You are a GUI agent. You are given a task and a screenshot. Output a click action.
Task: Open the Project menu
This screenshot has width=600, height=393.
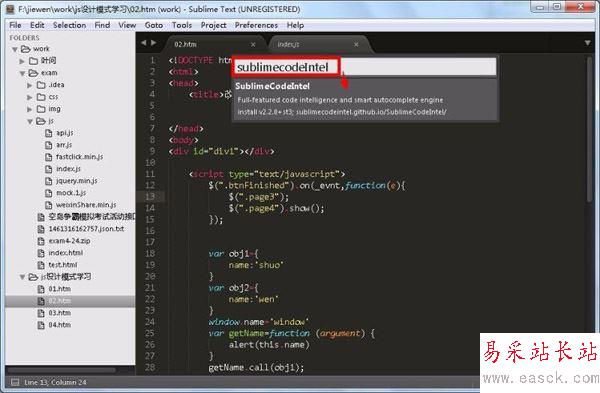pyautogui.click(x=214, y=25)
